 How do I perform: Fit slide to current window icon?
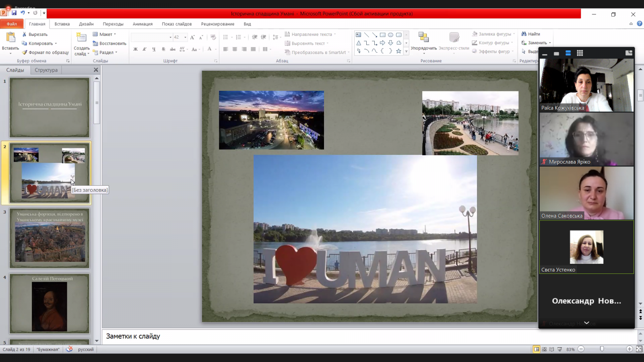tap(639, 349)
